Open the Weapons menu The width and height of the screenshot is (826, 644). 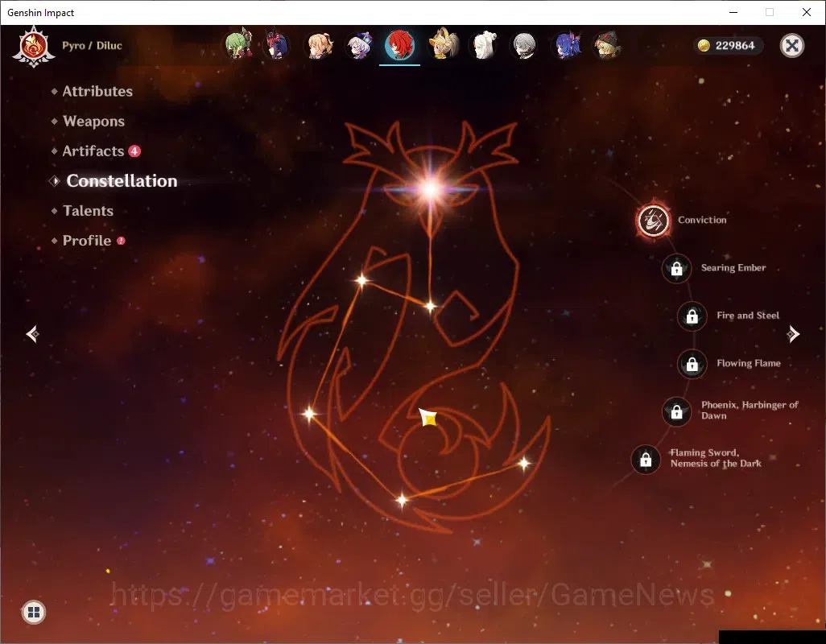point(93,121)
